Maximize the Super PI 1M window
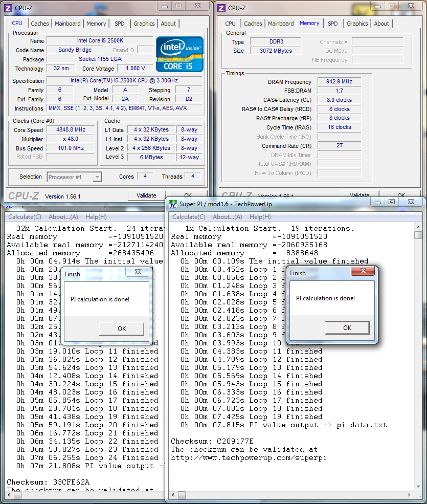The height and width of the screenshot is (504, 427). click(392, 202)
